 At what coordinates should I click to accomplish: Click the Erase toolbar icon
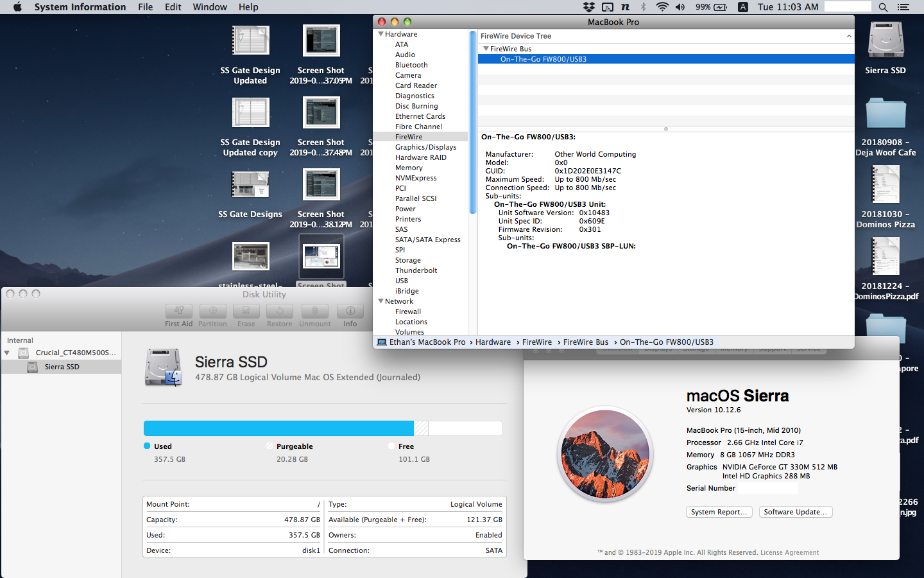[246, 311]
